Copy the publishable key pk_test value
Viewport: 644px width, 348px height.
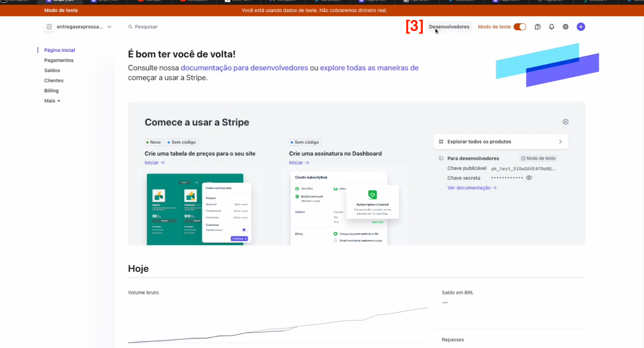pos(523,169)
